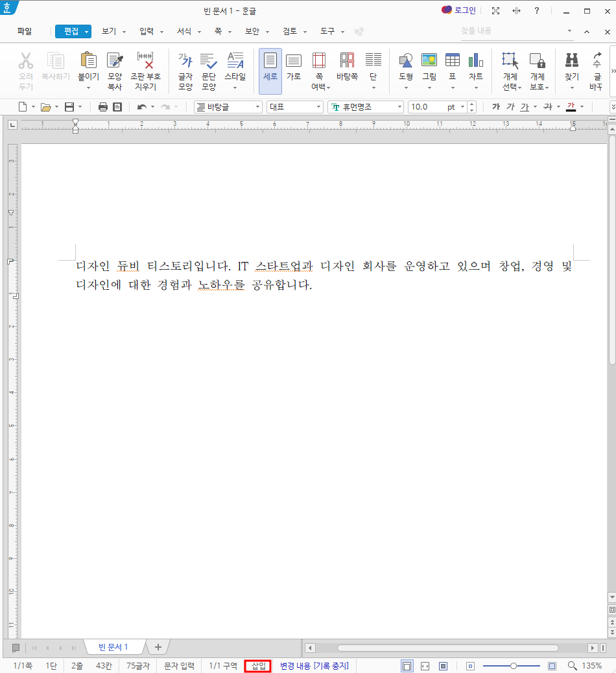Image resolution: width=616 pixels, height=673 pixels.
Task: Click the Columns (단) icon
Action: (373, 60)
